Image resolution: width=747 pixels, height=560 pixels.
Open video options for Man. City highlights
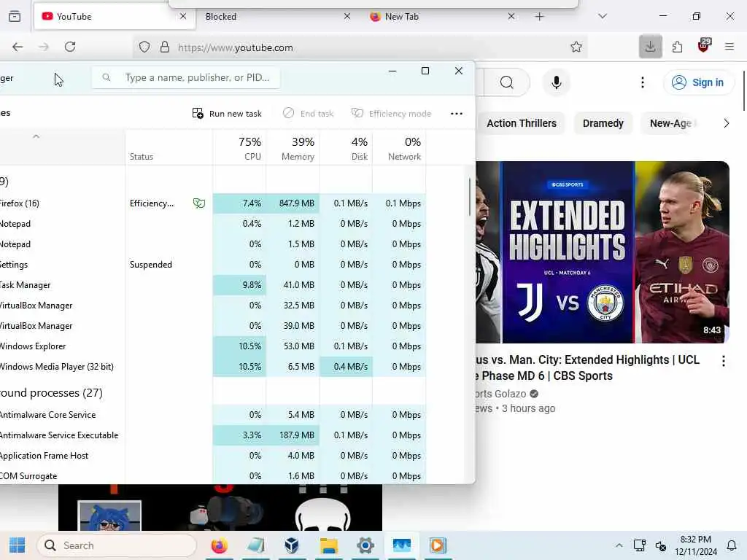[x=723, y=361]
